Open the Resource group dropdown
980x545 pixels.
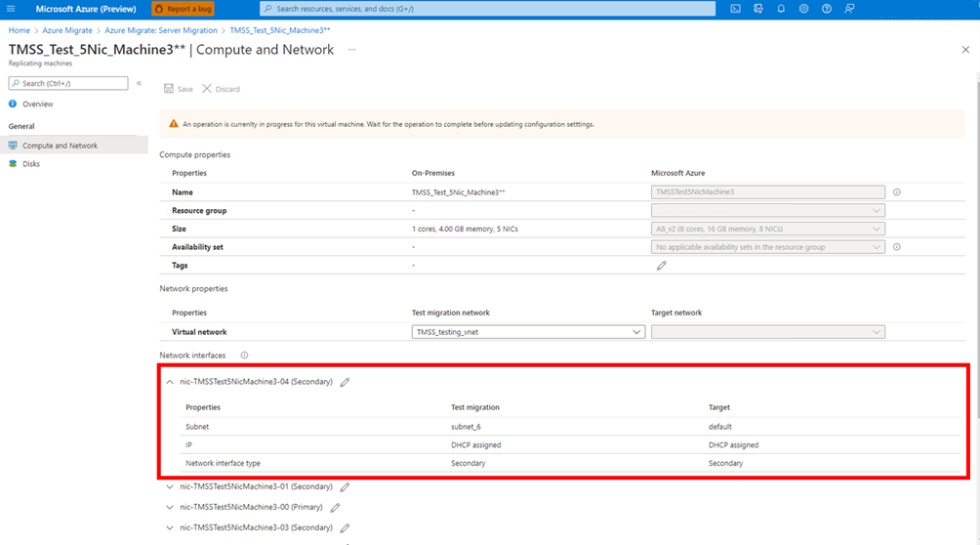click(767, 210)
